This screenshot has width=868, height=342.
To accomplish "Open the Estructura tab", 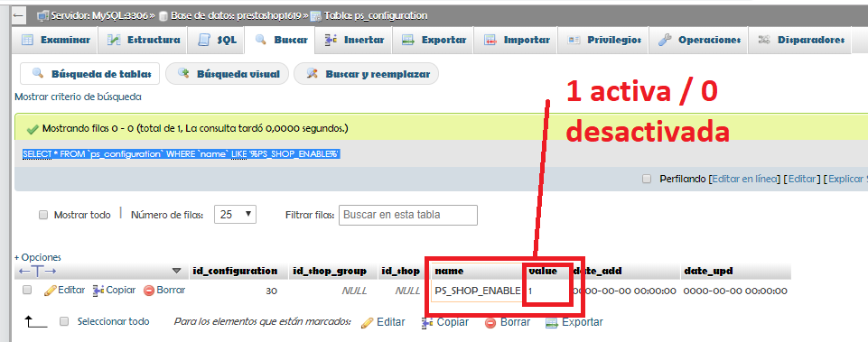I will [x=144, y=40].
